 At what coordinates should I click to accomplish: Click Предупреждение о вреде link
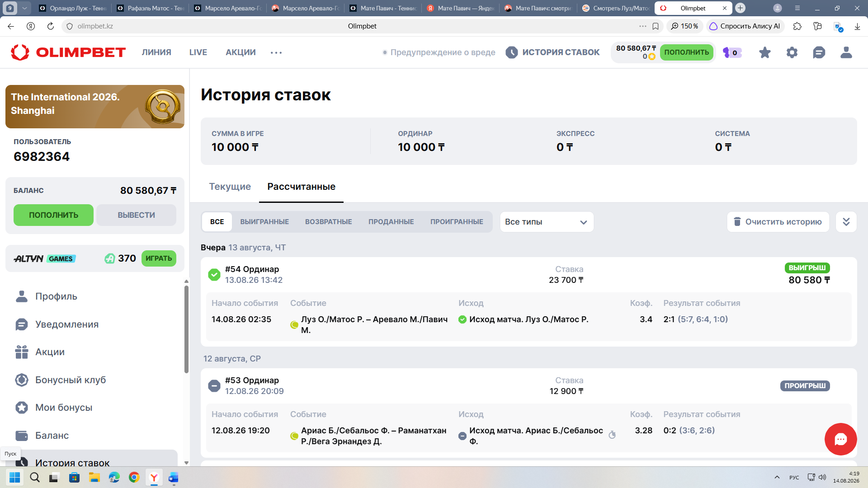pos(439,52)
